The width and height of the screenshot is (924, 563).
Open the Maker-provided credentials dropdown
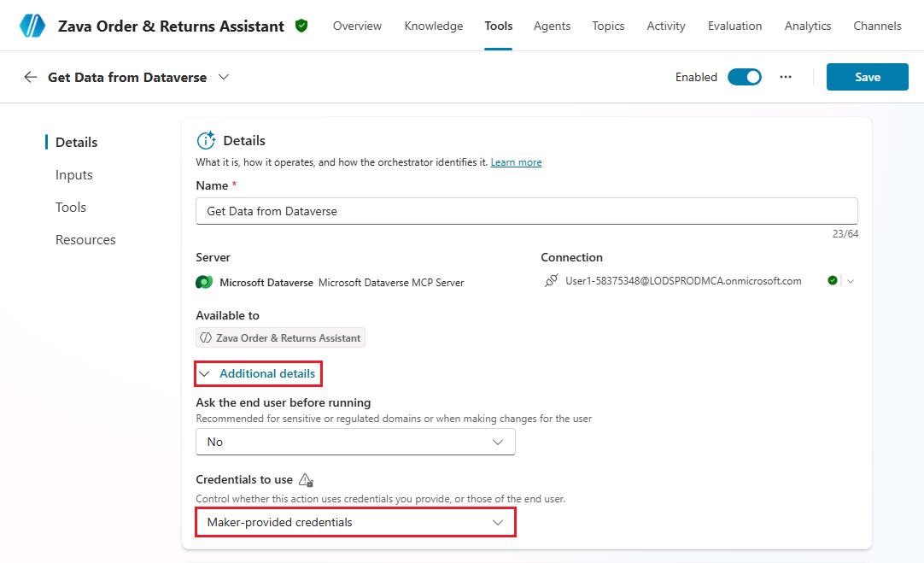click(355, 522)
